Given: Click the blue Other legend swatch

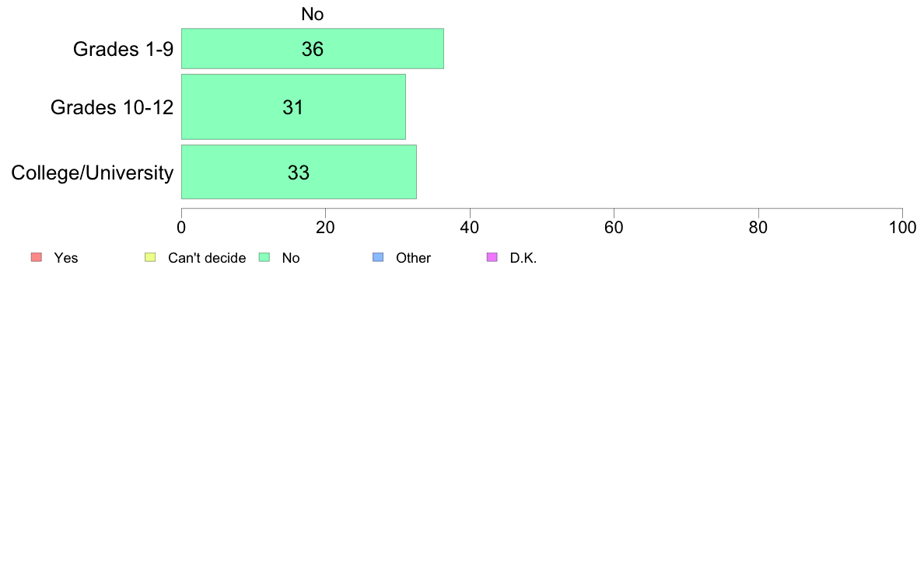Looking at the screenshot, I should (x=378, y=257).
